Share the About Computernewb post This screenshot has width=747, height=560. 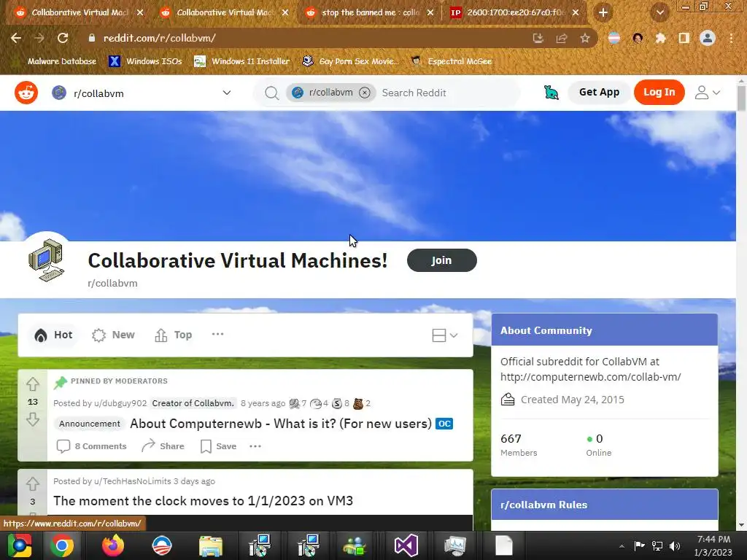pos(163,446)
